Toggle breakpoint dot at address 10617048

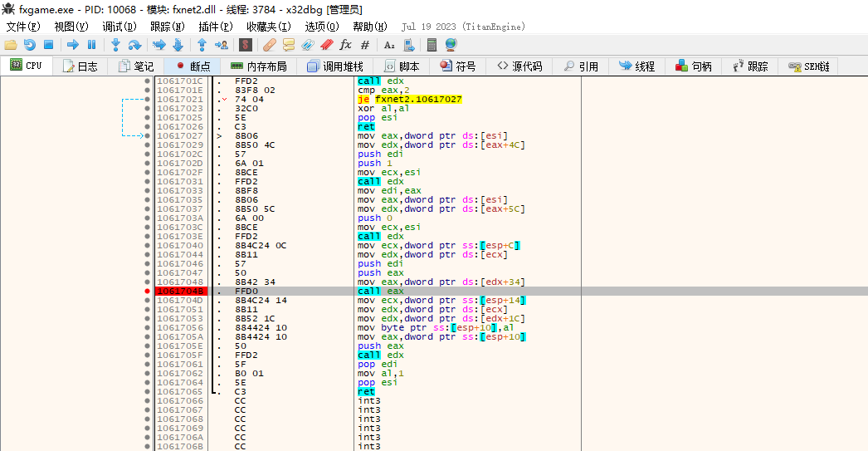pyautogui.click(x=147, y=282)
